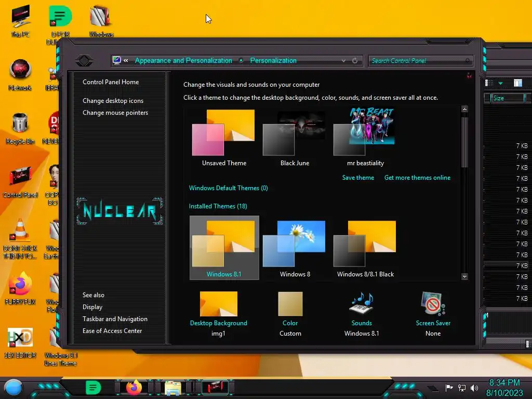Click Windows Default Themes (0) heading
Viewport: 532px width, 399px height.
click(229, 188)
